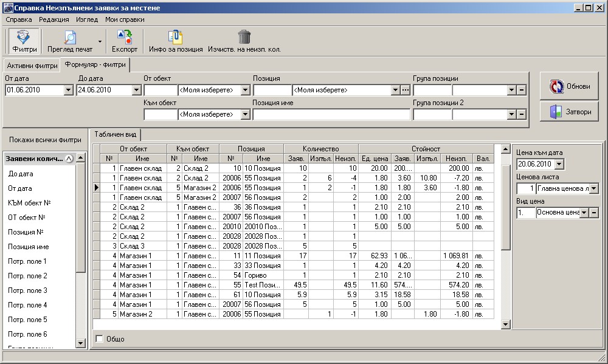The image size is (608, 364).
Task: Expand the Вид цена combo box
Action: [x=584, y=213]
